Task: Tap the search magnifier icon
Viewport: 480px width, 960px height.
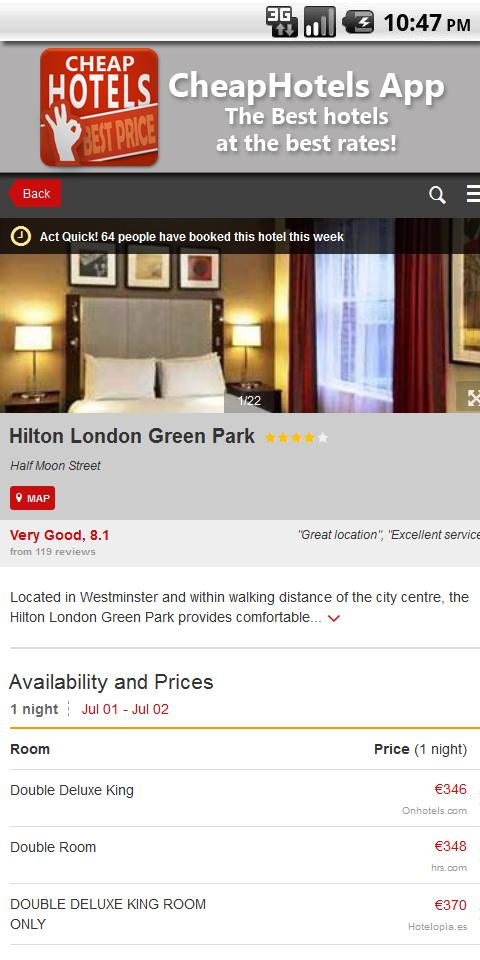Action: pos(437,195)
